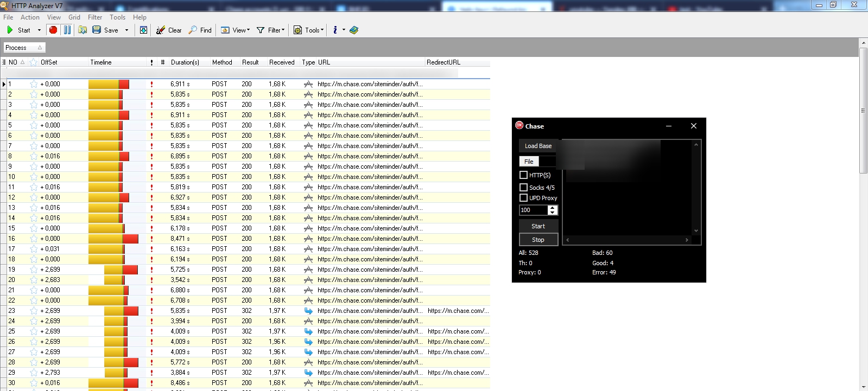Click the redirect arrow icon in row 25

(x=308, y=331)
